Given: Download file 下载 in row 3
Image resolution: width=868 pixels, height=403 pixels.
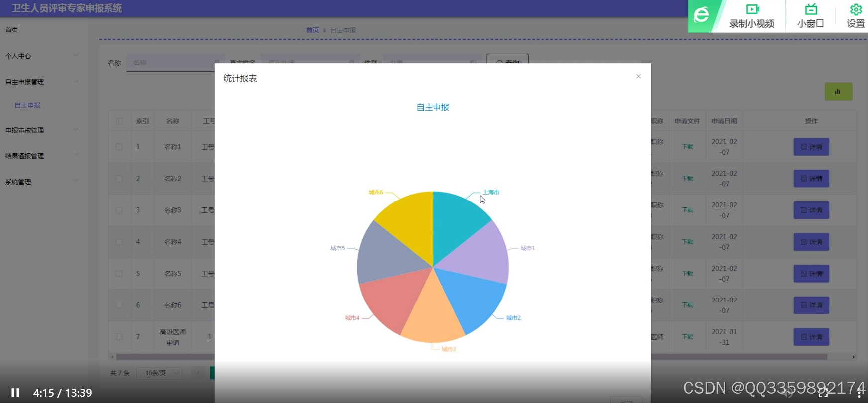Looking at the screenshot, I should [x=687, y=210].
